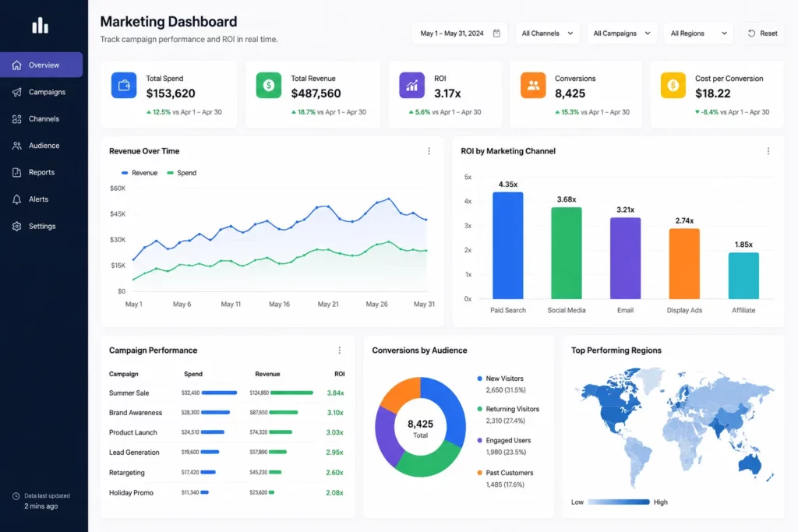Click the 2.08x ROI value
This screenshot has height=532, width=798.
pyautogui.click(x=334, y=493)
